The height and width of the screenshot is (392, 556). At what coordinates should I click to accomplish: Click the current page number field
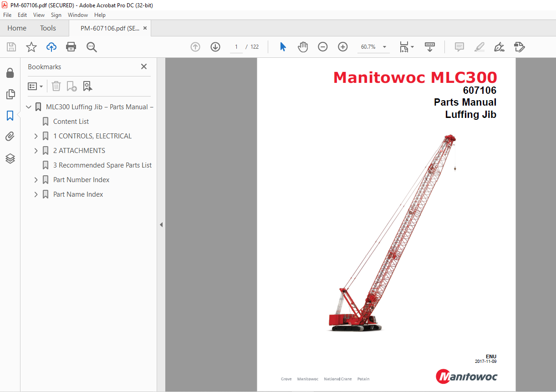point(236,47)
